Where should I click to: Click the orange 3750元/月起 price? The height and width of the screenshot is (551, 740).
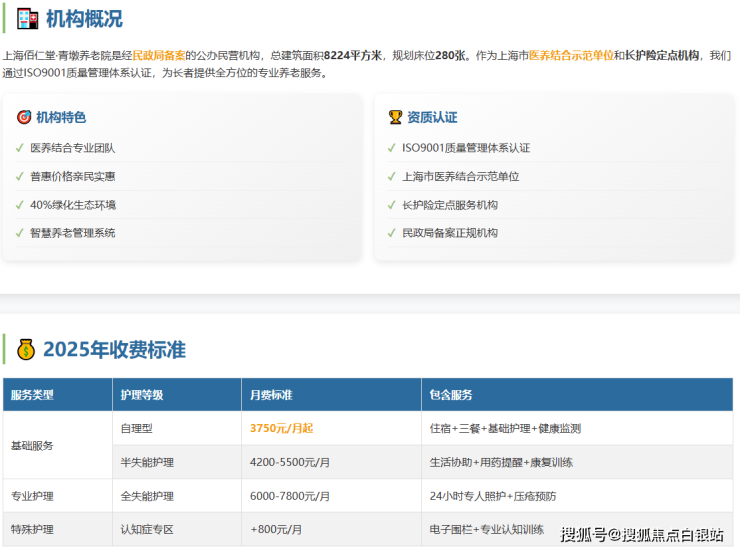click(281, 428)
